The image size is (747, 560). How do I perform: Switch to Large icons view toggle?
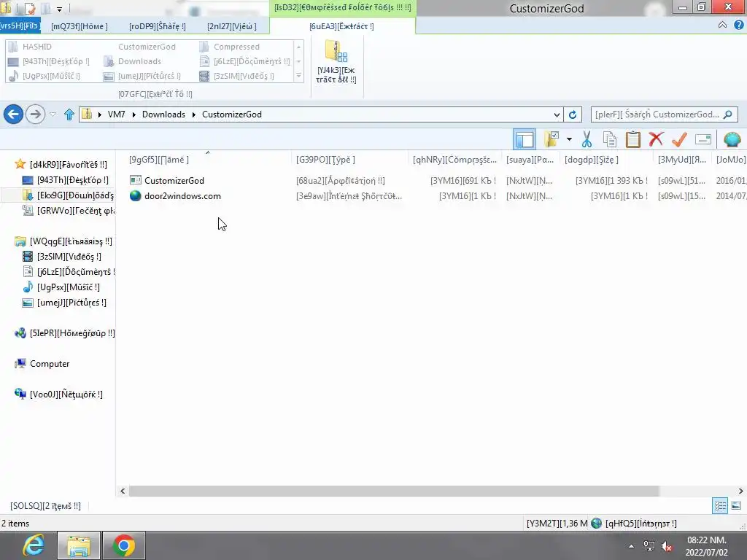736,506
